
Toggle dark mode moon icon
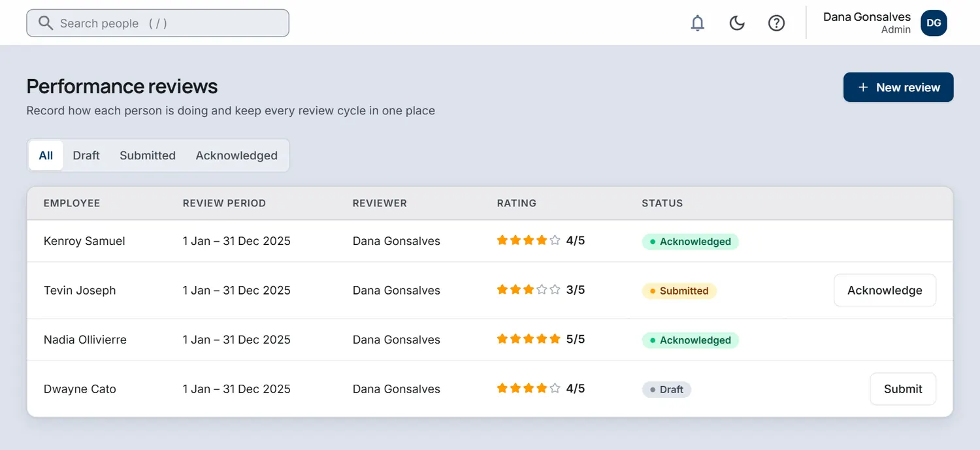(x=737, y=24)
